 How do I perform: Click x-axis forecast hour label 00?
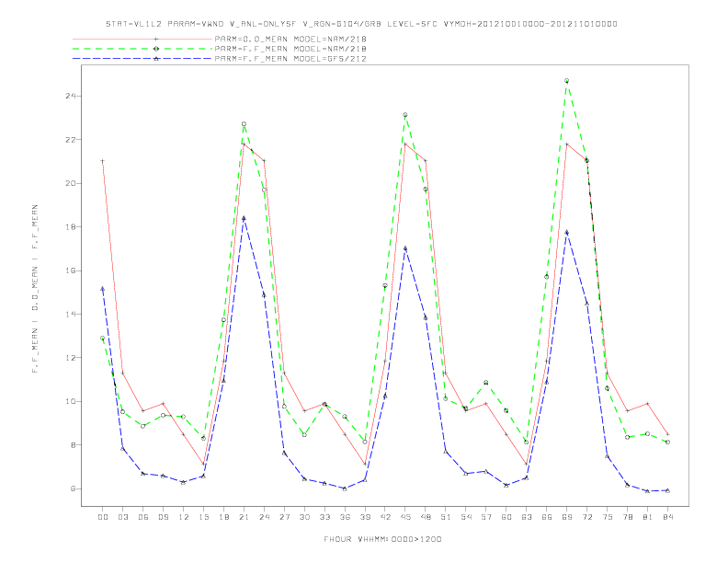click(103, 517)
